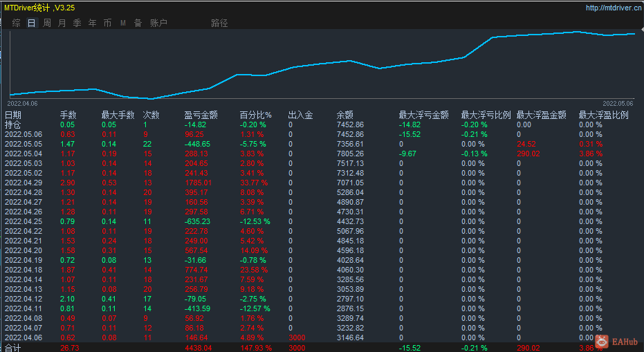Visit the http://mtdriver.cn link

coord(613,8)
